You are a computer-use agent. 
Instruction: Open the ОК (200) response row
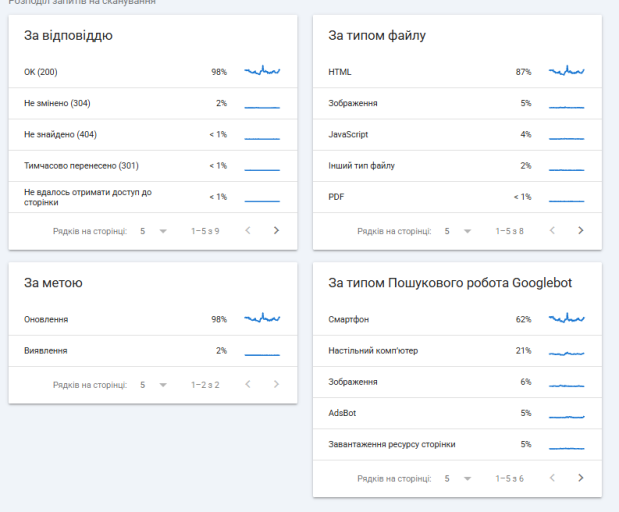coord(153,72)
